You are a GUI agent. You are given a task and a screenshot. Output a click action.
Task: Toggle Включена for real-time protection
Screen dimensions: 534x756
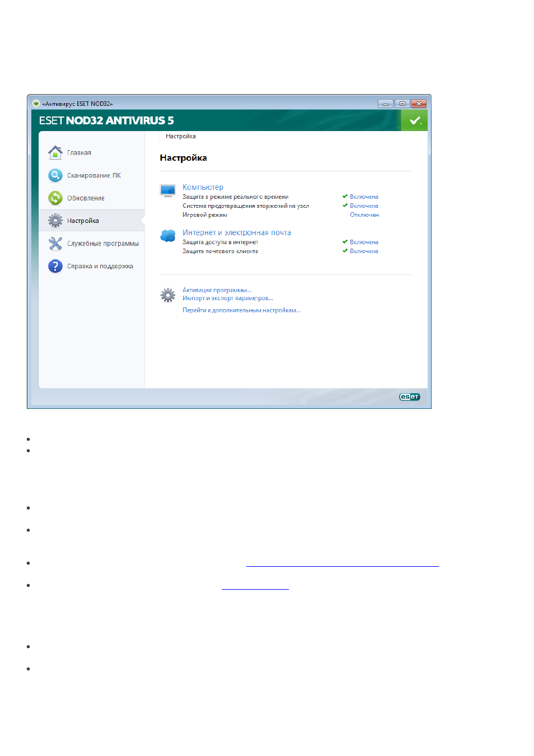coord(364,197)
